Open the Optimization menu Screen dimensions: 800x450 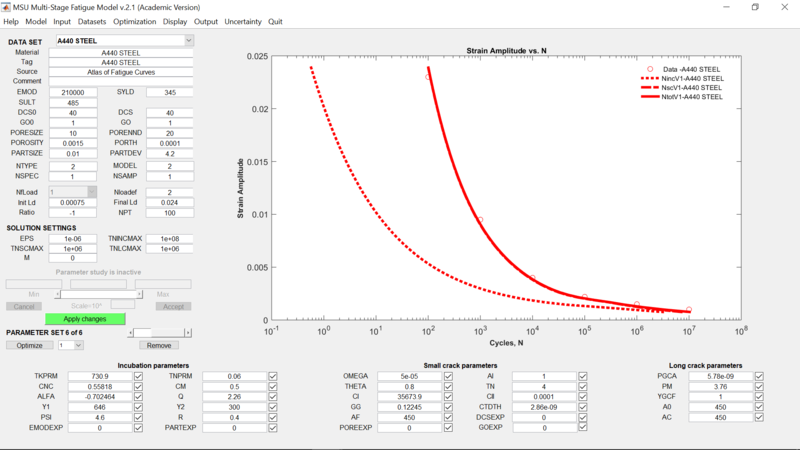point(134,21)
